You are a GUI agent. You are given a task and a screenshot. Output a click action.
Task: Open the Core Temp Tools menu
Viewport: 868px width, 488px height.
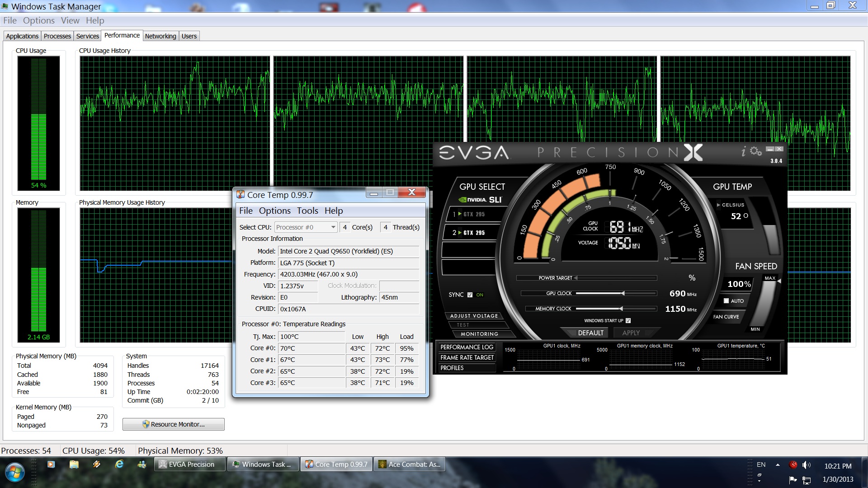point(307,211)
